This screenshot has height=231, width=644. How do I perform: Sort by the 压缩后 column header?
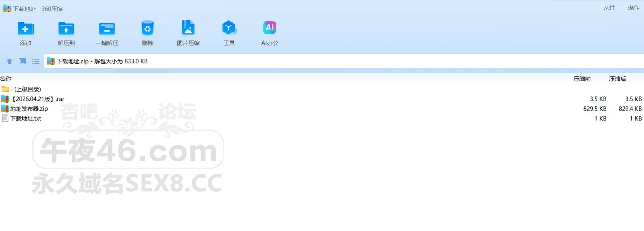[617, 79]
